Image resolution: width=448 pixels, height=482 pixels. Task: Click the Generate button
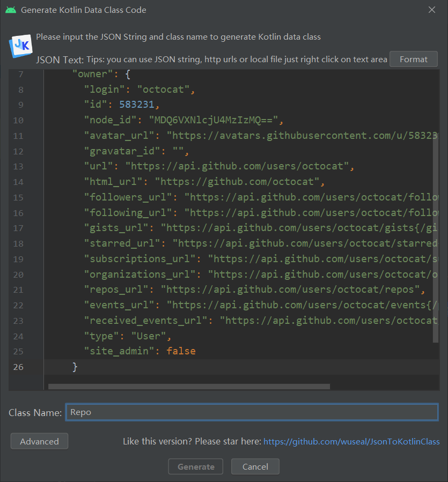click(196, 466)
